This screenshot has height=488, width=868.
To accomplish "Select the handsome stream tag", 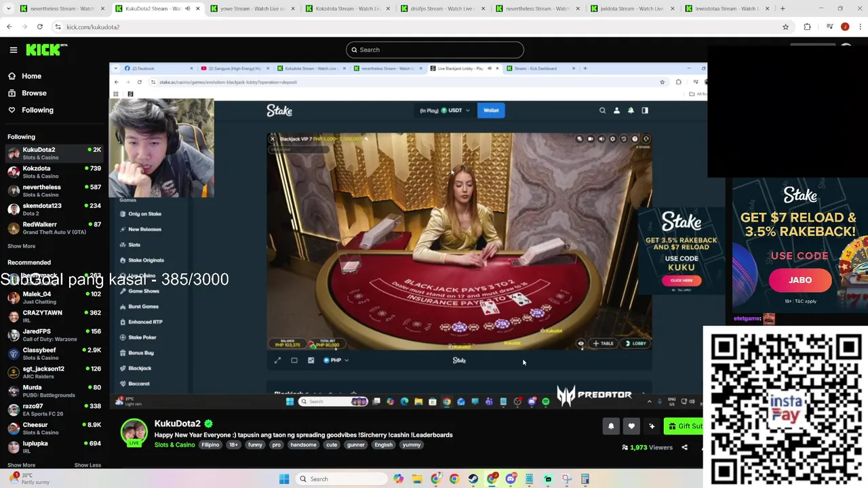I will pyautogui.click(x=303, y=445).
